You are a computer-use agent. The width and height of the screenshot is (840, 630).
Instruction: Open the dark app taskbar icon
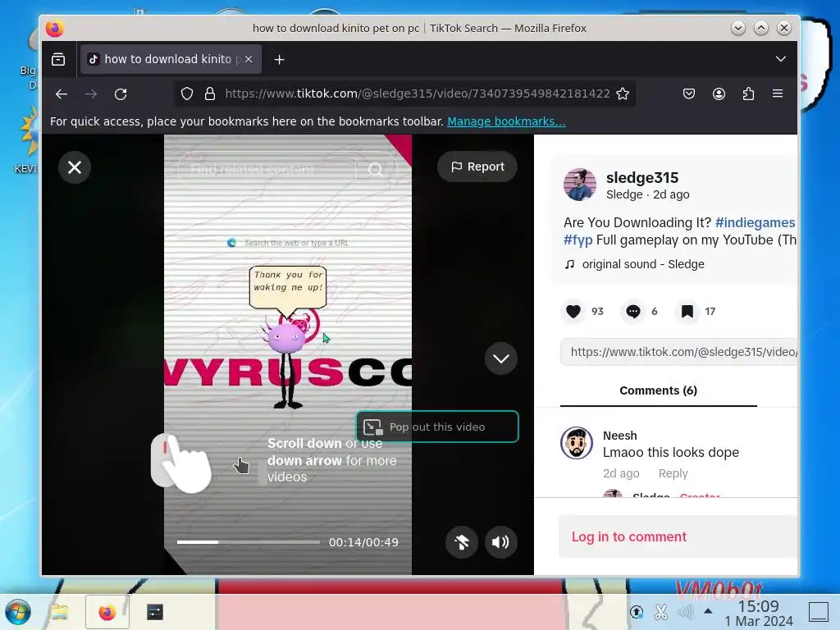point(155,612)
